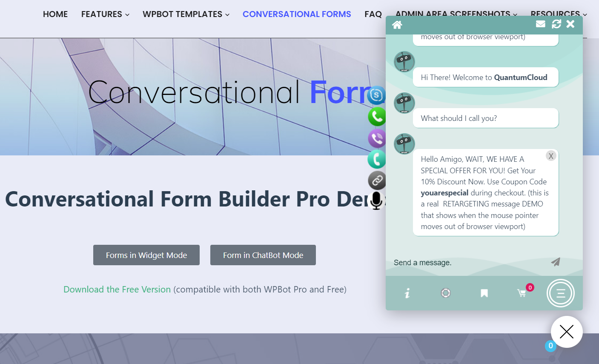This screenshot has width=599, height=364.
Task: Open chatbot shopping cart icon
Action: [522, 293]
